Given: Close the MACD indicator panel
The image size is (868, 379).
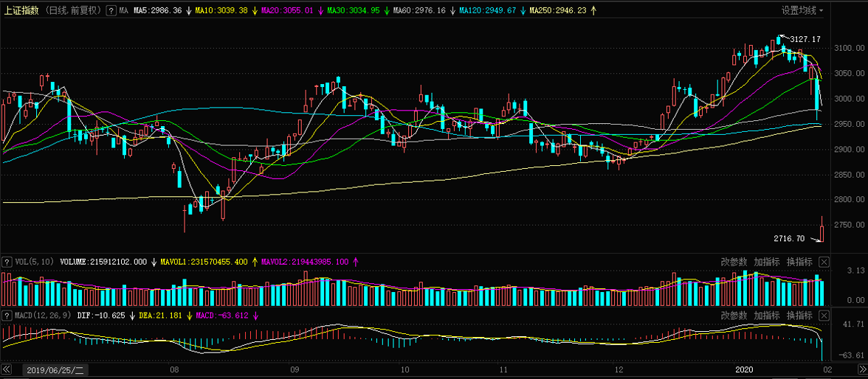Looking at the screenshot, I should (824, 316).
